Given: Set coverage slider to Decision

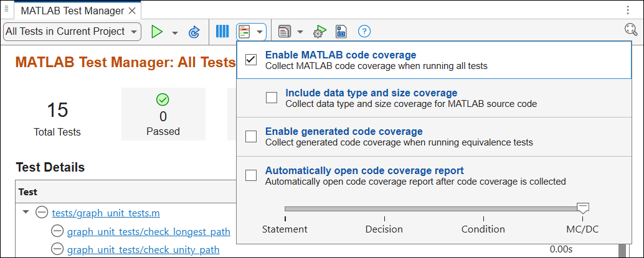Looking at the screenshot, I should 384,229.
